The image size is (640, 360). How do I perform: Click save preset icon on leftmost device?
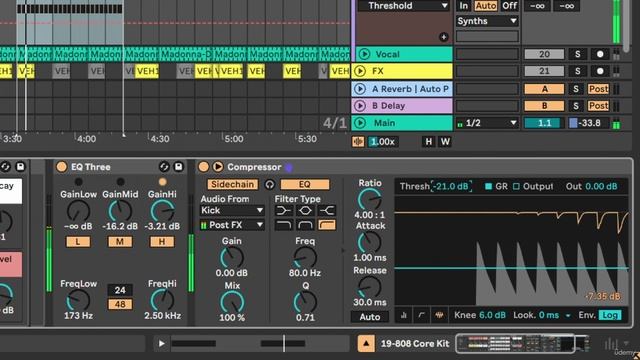20,167
